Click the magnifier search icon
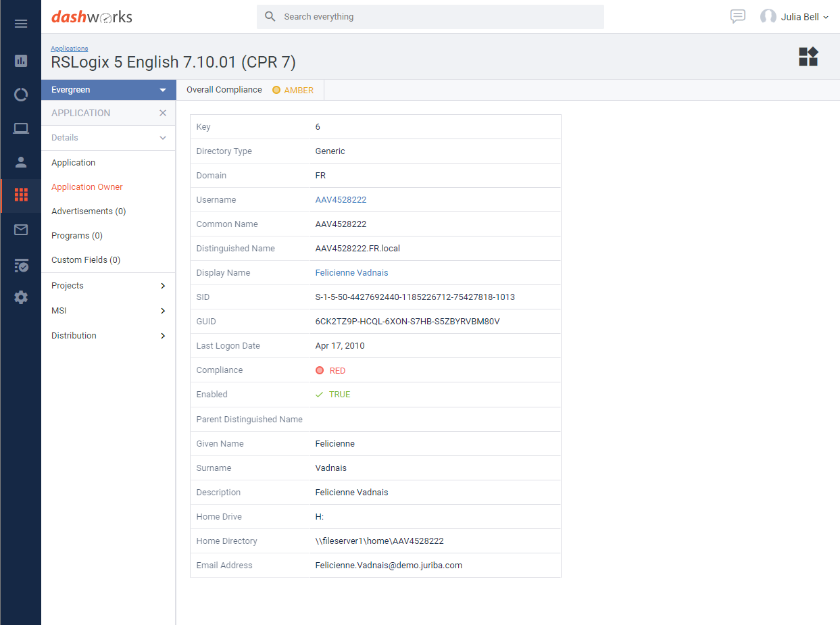The height and width of the screenshot is (625, 840). point(270,16)
